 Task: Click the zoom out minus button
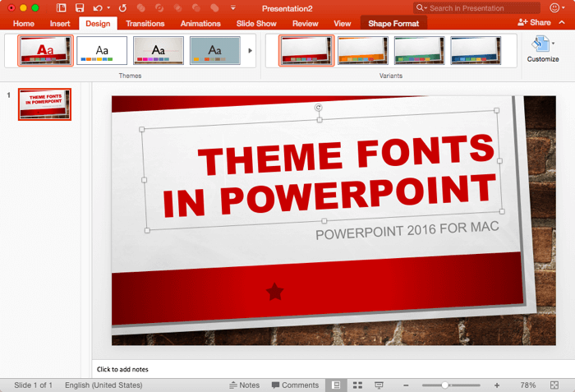406,385
